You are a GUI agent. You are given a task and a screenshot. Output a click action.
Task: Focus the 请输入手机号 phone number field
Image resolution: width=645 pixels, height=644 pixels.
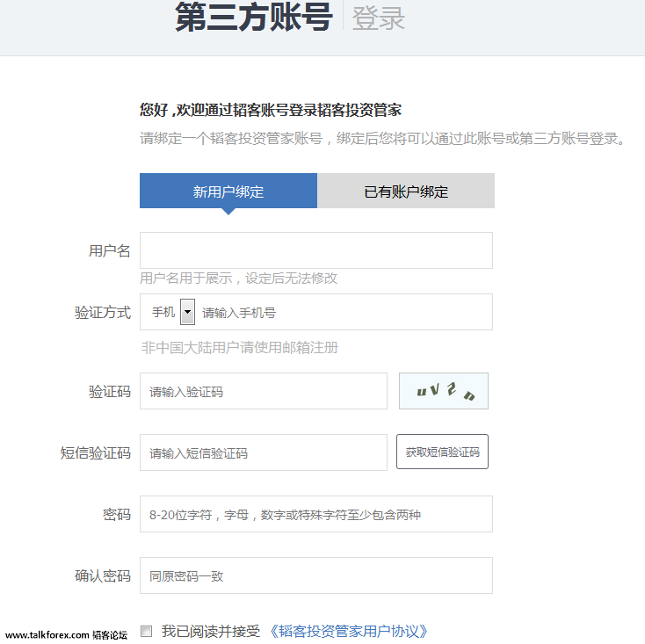pos(344,313)
